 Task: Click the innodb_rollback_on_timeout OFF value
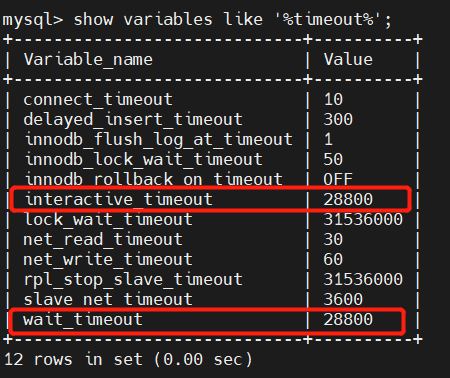338,179
